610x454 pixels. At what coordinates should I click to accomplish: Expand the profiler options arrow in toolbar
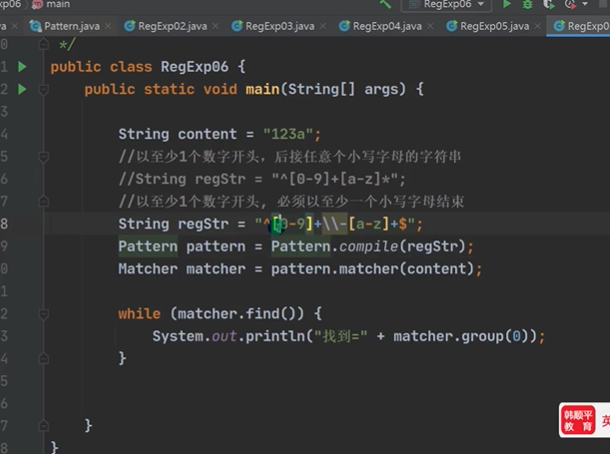[x=585, y=4]
